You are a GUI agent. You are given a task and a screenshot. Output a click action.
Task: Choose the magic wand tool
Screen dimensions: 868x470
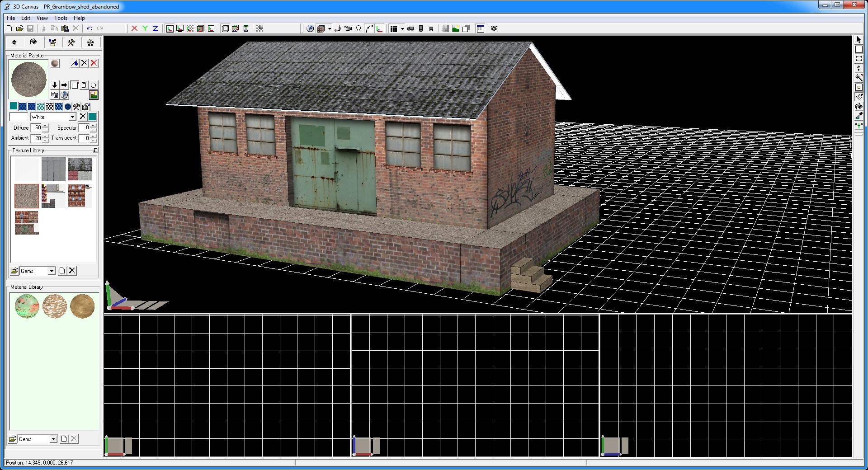click(x=859, y=78)
